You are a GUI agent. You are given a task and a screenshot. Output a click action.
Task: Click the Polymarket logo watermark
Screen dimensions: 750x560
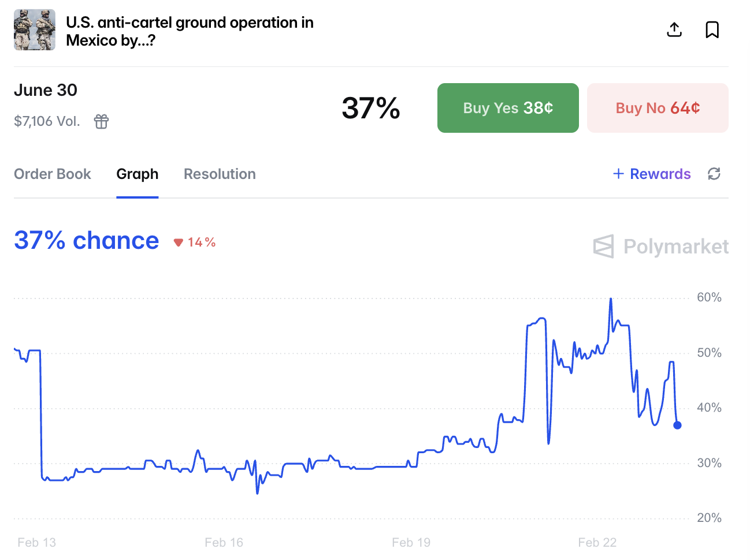tap(660, 247)
